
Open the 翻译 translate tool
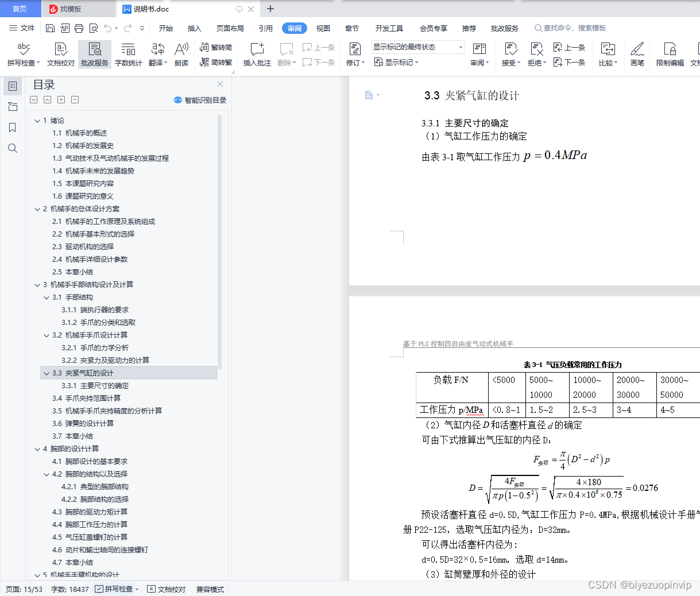pos(157,55)
